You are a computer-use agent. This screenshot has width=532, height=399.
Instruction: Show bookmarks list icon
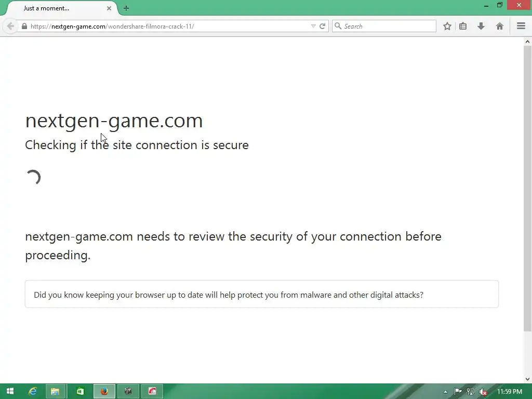pos(463,26)
